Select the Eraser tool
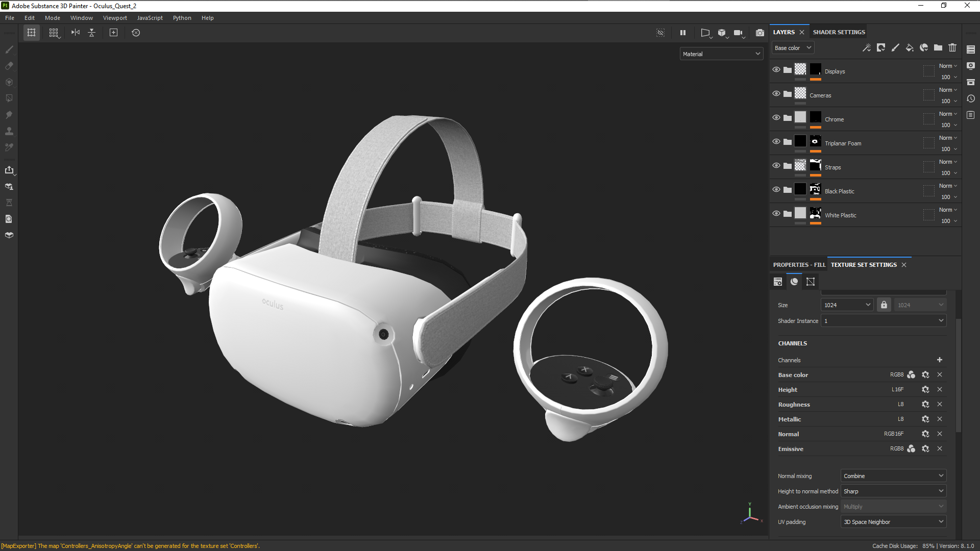The width and height of the screenshot is (980, 551). coord(9,66)
